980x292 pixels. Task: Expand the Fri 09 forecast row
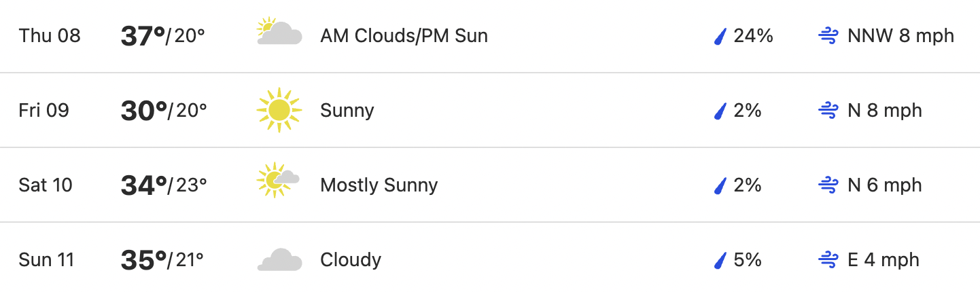490,110
